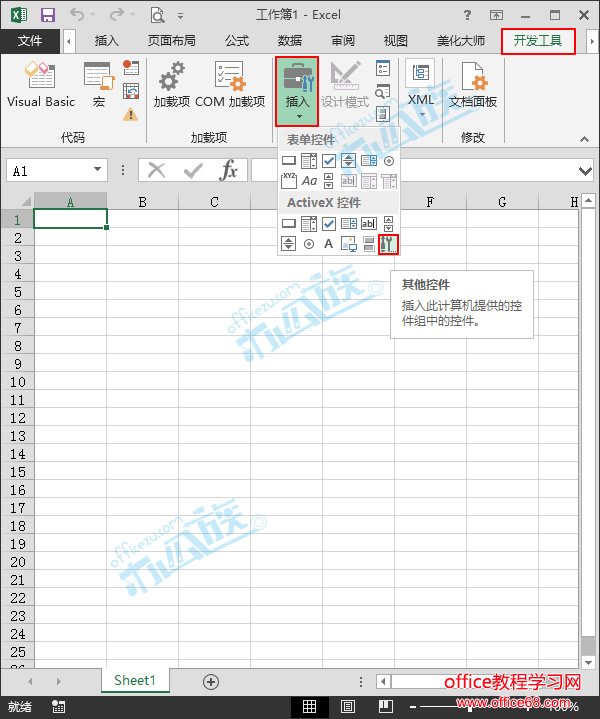The width and height of the screenshot is (600, 719).
Task: Open the Visual Basic editor
Action: [x=41, y=86]
